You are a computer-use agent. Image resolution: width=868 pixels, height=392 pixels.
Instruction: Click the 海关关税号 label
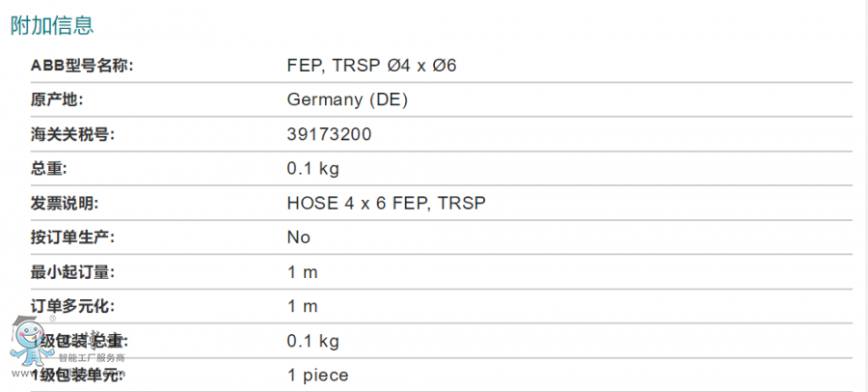point(73,135)
